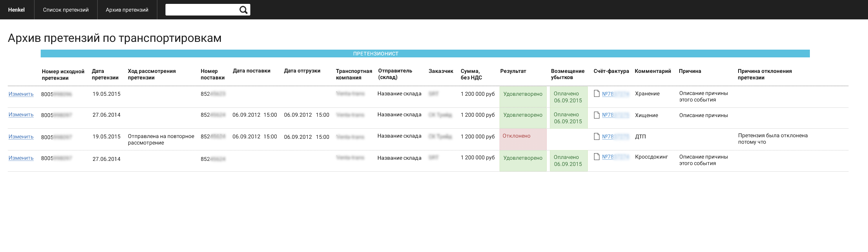Click document icon in Кроссдокинг row
This screenshot has height=252, width=868.
point(597,157)
